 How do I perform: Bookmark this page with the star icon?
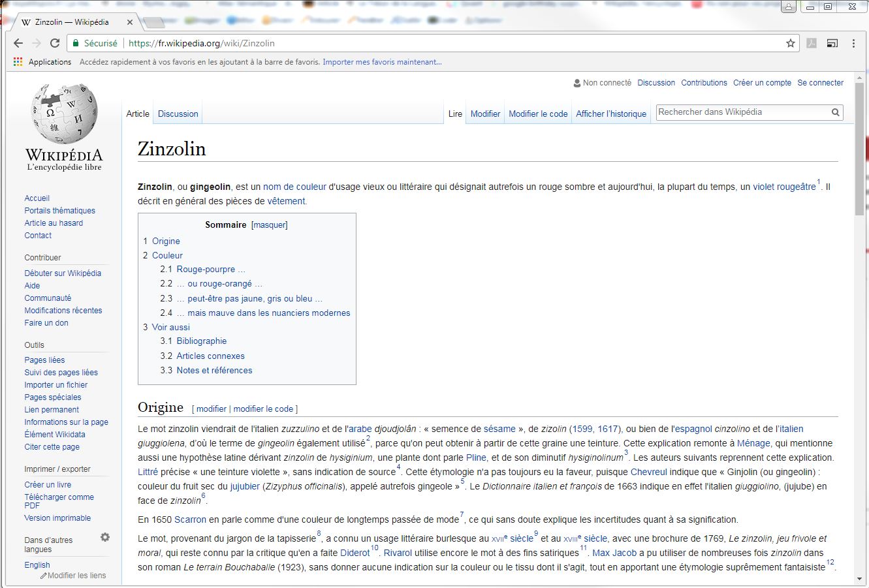[x=791, y=43]
